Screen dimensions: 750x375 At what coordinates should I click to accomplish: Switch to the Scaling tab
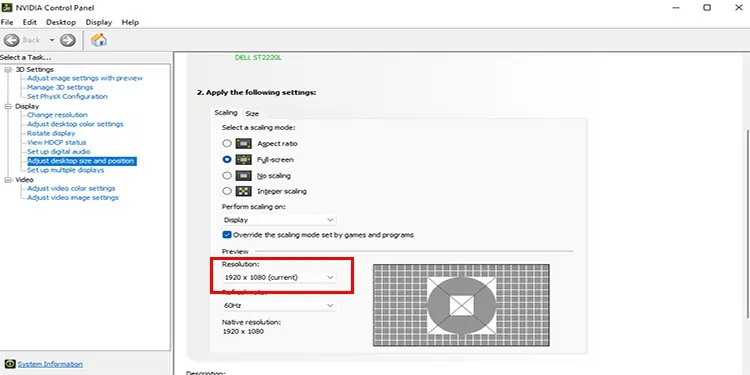pos(226,113)
